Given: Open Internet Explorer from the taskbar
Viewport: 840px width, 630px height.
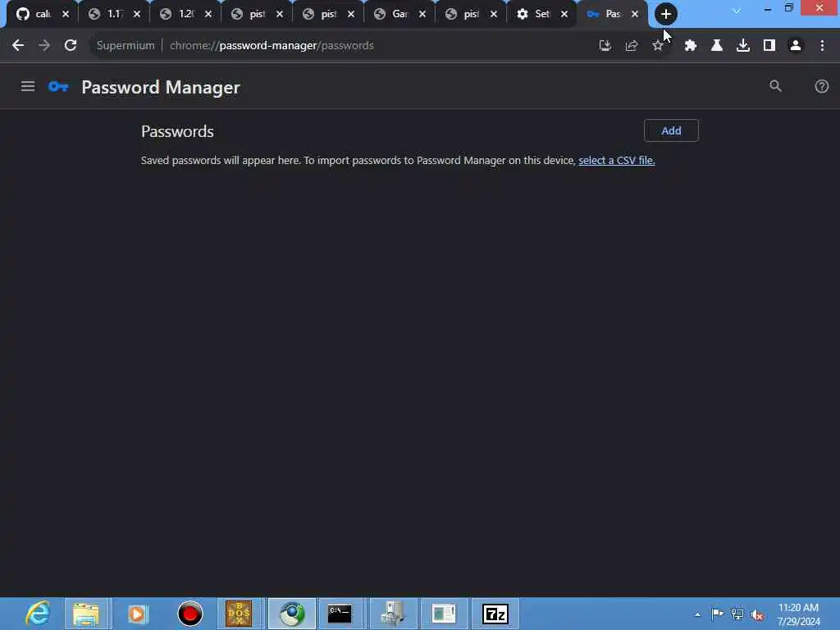Looking at the screenshot, I should 38,614.
